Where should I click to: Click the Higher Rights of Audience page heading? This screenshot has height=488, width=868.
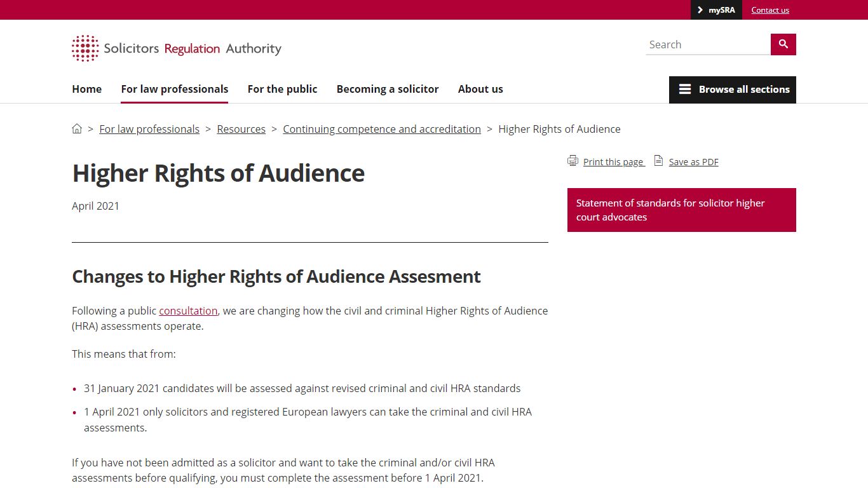219,173
